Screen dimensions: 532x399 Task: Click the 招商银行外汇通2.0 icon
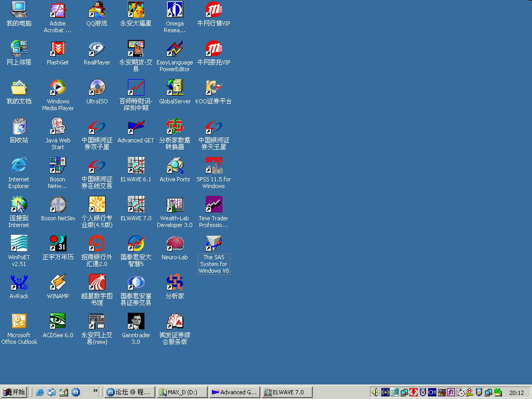(97, 244)
